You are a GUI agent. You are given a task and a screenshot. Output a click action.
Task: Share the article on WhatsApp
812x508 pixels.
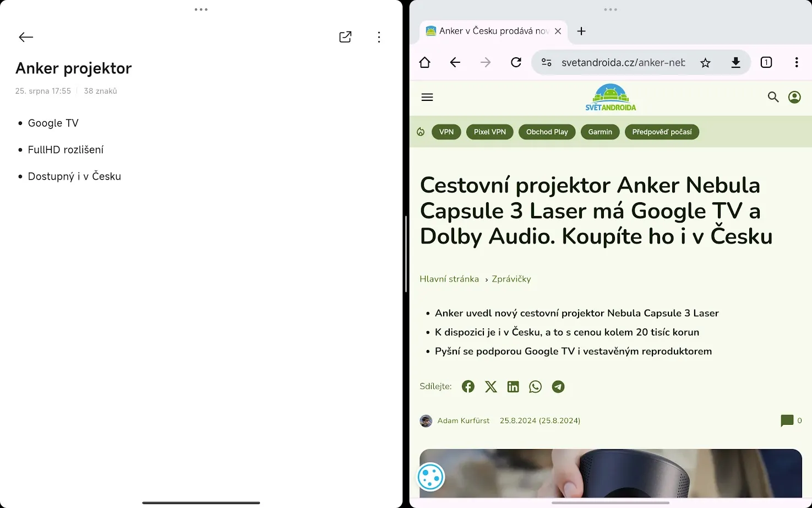click(x=535, y=387)
